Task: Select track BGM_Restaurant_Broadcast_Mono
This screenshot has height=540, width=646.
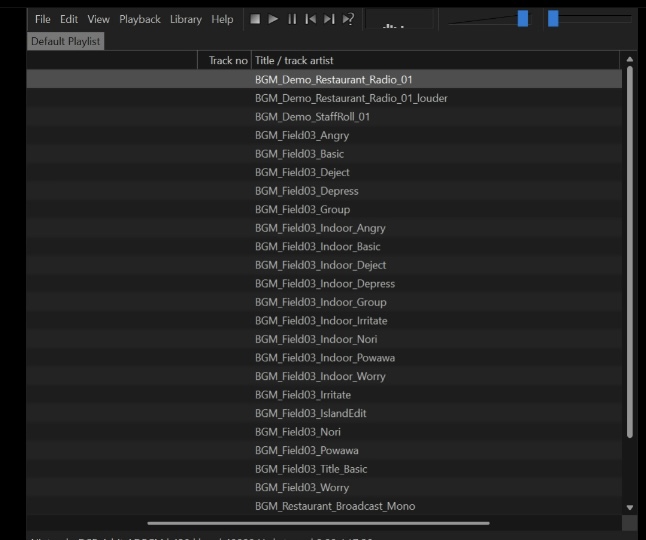Action: point(324,506)
